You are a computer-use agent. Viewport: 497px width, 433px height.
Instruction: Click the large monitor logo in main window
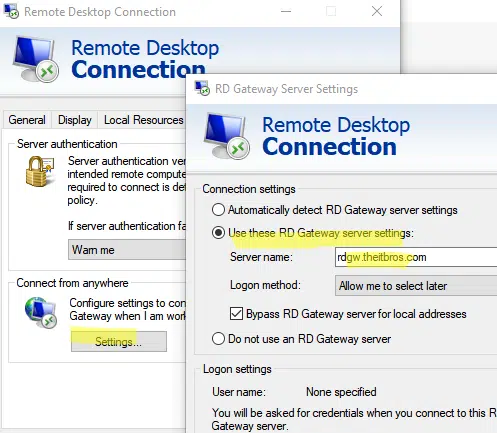tap(36, 59)
